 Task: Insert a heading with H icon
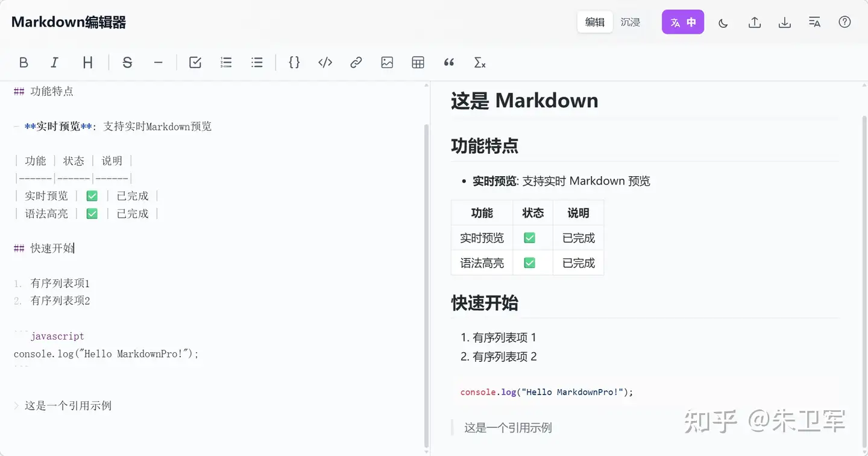pyautogui.click(x=88, y=62)
